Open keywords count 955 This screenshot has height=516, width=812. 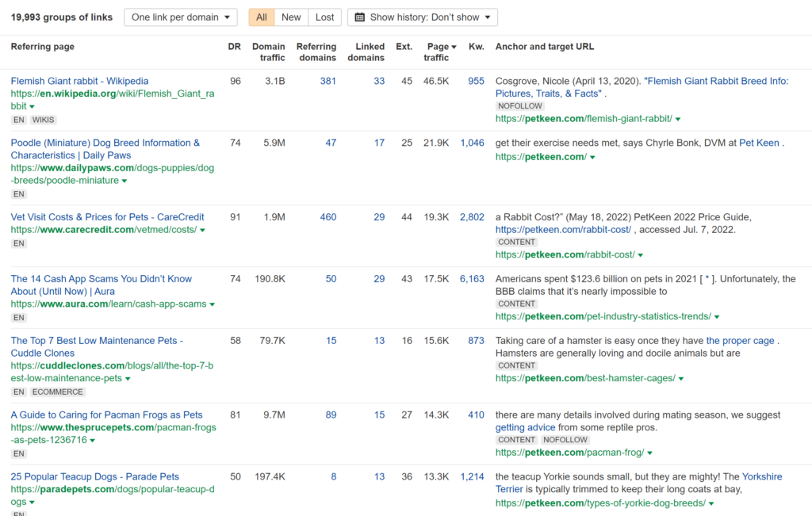coord(476,82)
